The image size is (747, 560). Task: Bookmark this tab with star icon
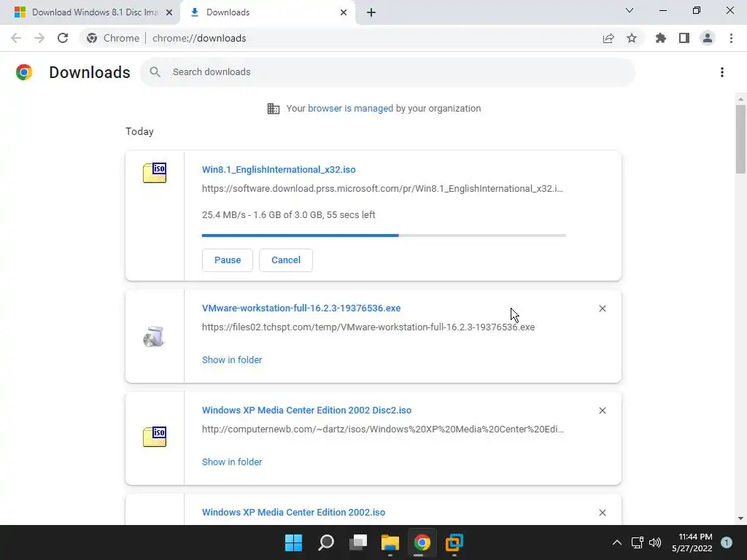click(x=632, y=38)
